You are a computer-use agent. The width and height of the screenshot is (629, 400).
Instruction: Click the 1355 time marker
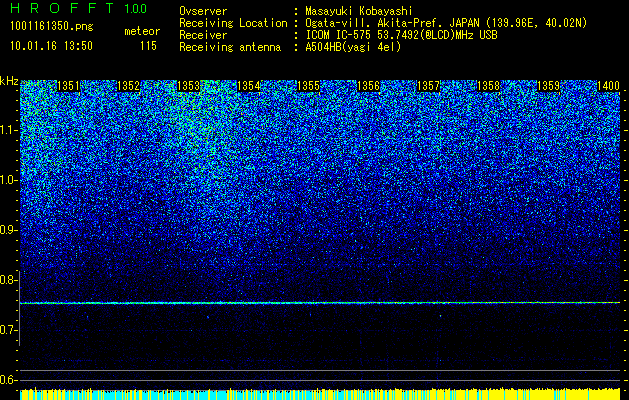(308, 86)
